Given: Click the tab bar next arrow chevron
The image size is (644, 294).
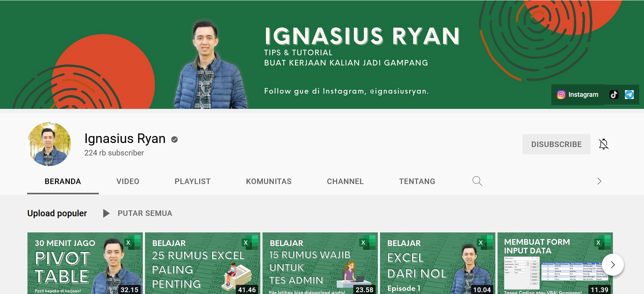Looking at the screenshot, I should pyautogui.click(x=599, y=181).
